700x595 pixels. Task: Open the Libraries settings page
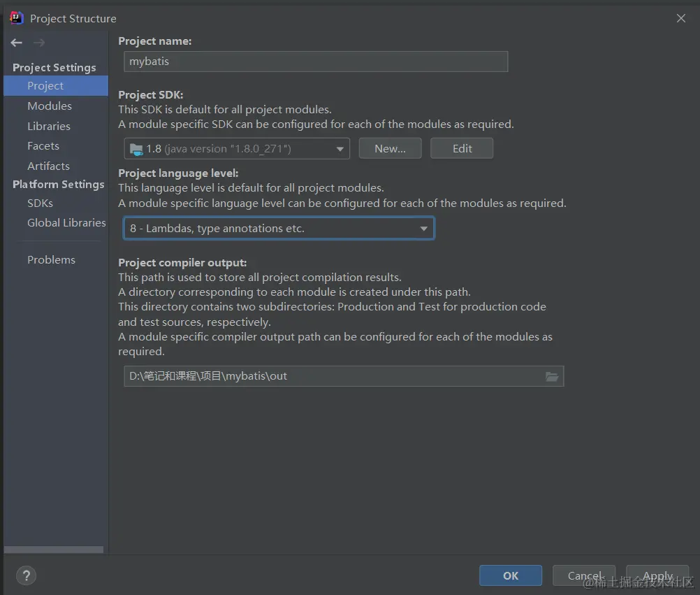[x=49, y=126]
